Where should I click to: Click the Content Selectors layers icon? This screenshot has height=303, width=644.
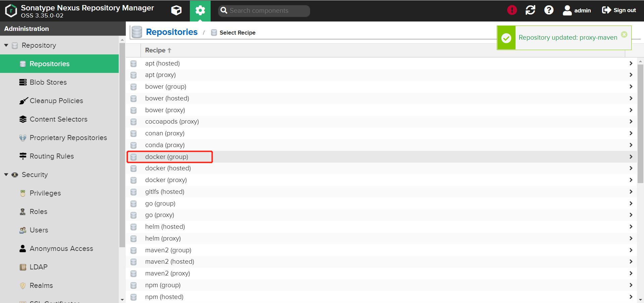tap(23, 119)
